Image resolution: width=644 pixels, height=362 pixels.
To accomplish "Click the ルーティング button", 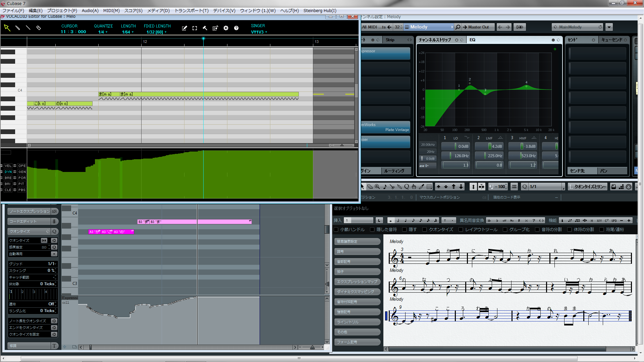I will point(396,171).
